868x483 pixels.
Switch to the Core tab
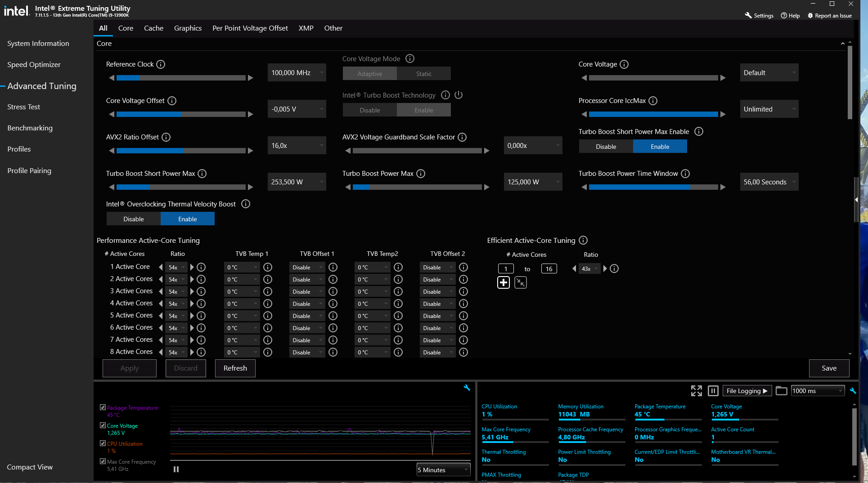(x=126, y=28)
